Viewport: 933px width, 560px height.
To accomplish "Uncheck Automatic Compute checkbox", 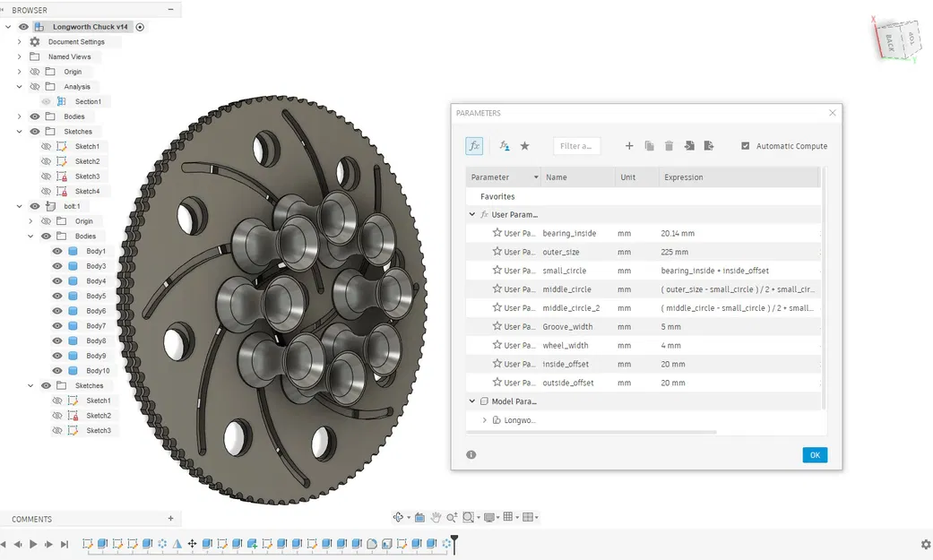I will coord(745,146).
